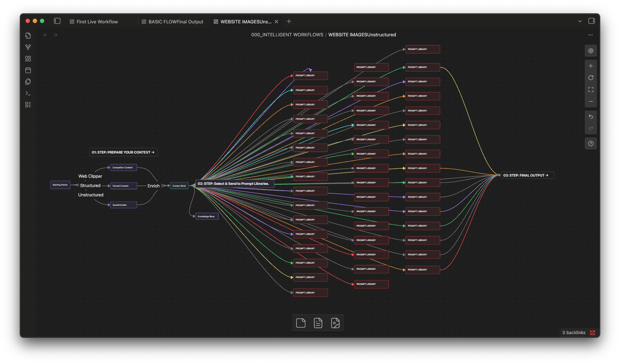
Task: Open the 000_INTELLIGENT WORKFLOWS breadcrumb link
Action: 287,35
